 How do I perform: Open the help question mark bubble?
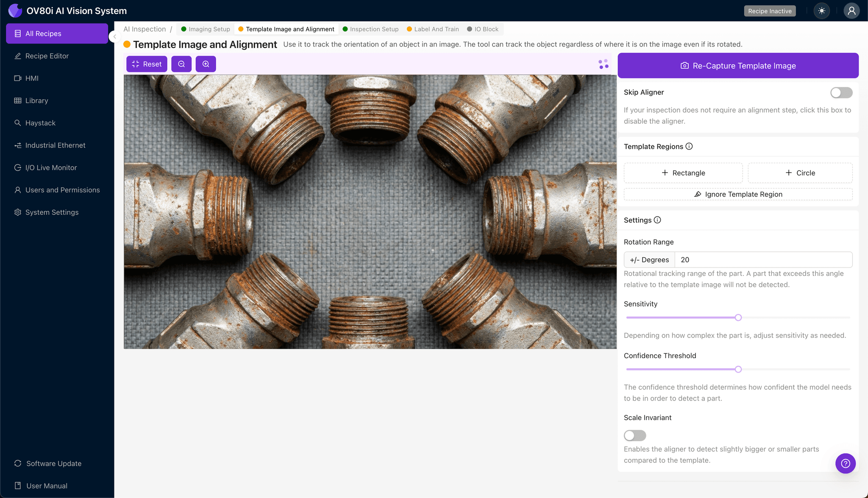845,463
